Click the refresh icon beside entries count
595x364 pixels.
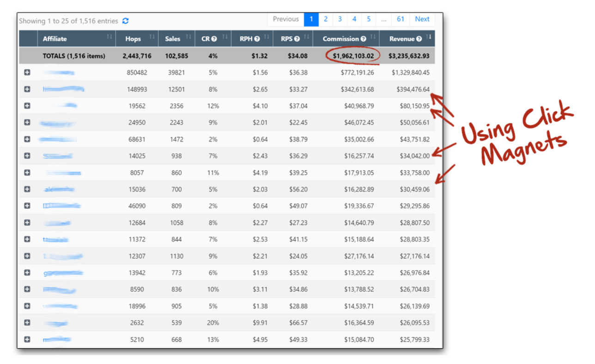[x=126, y=21]
